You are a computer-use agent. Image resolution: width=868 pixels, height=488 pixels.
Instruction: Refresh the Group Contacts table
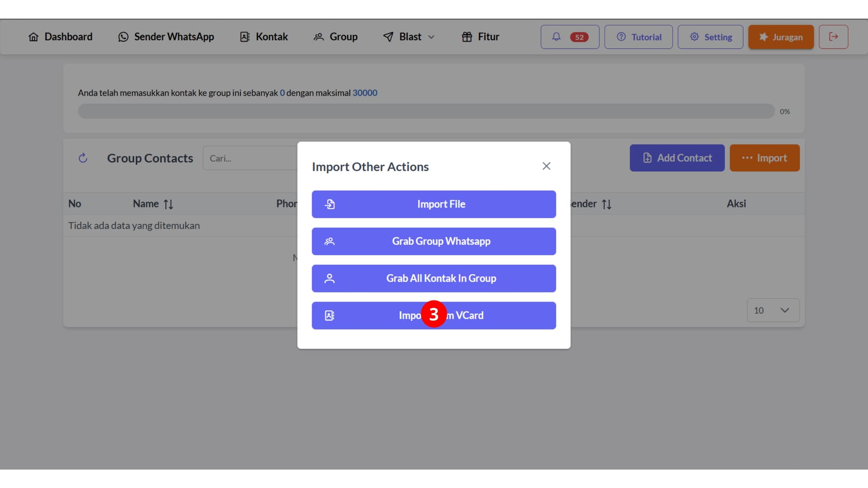pyautogui.click(x=83, y=158)
